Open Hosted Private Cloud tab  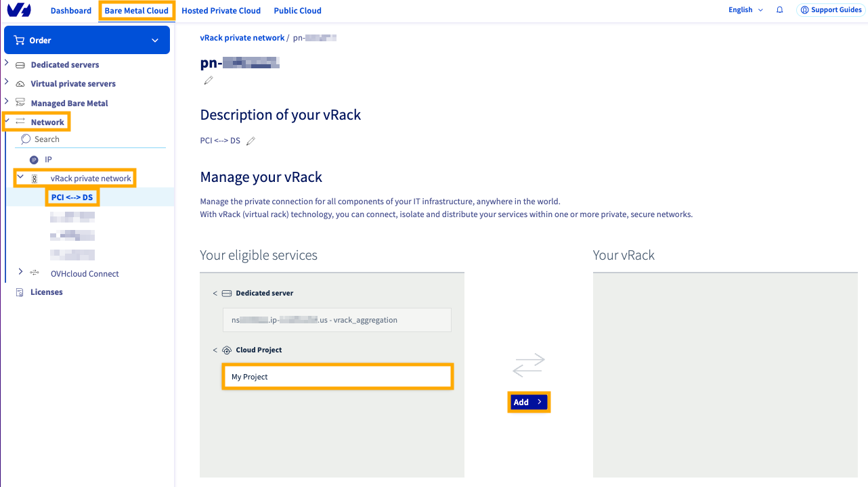point(221,11)
